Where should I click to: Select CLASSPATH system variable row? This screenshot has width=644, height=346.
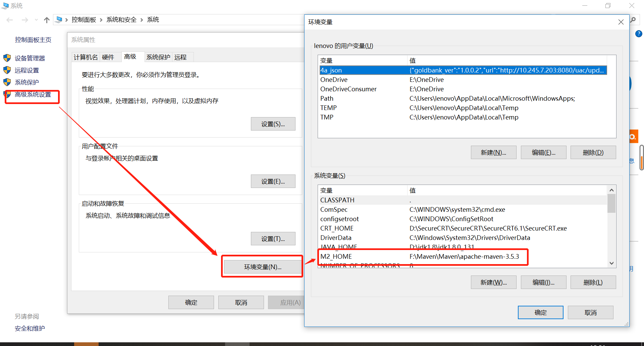click(x=463, y=200)
